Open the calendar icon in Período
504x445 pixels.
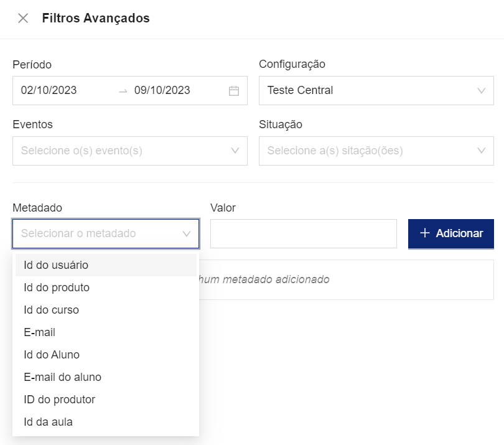click(x=234, y=91)
